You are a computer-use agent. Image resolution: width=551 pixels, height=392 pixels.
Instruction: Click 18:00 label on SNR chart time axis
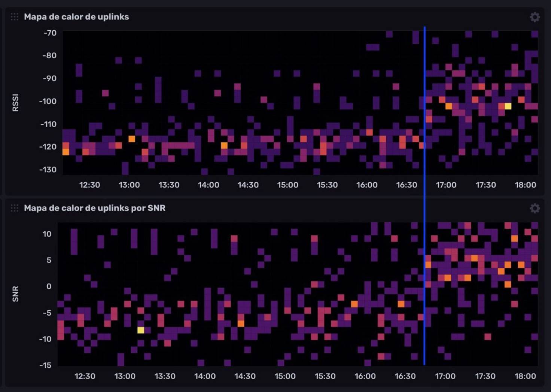(x=525, y=376)
